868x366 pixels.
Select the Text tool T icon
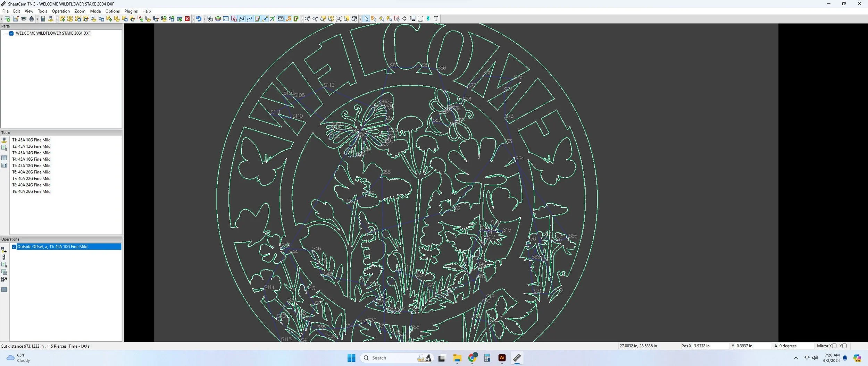[436, 19]
